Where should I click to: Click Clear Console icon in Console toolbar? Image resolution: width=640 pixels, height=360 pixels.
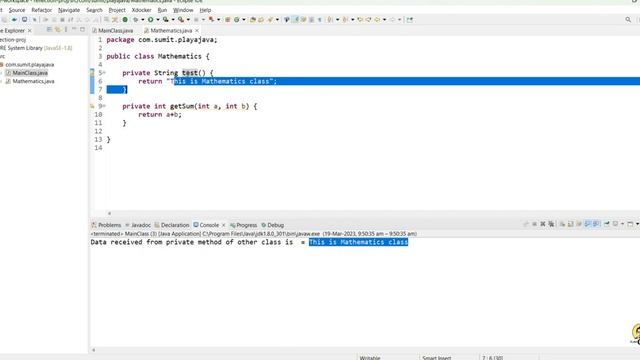coord(562,224)
